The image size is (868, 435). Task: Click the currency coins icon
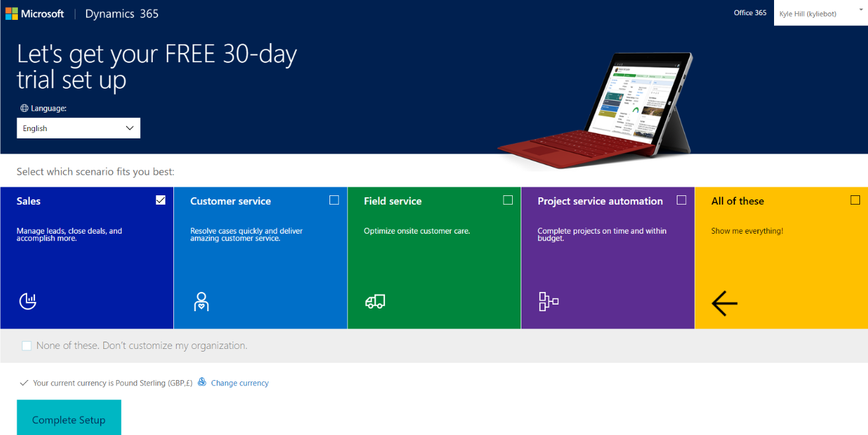pos(202,382)
